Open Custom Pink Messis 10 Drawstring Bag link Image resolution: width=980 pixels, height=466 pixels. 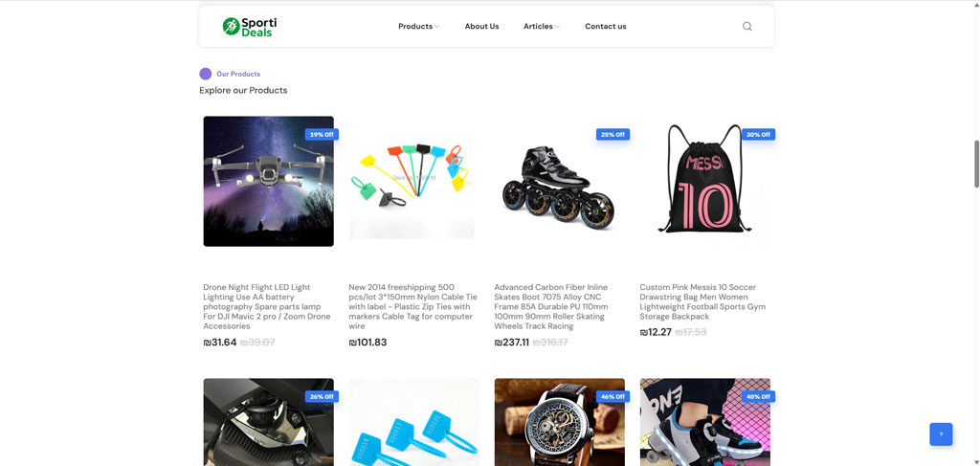click(x=702, y=301)
